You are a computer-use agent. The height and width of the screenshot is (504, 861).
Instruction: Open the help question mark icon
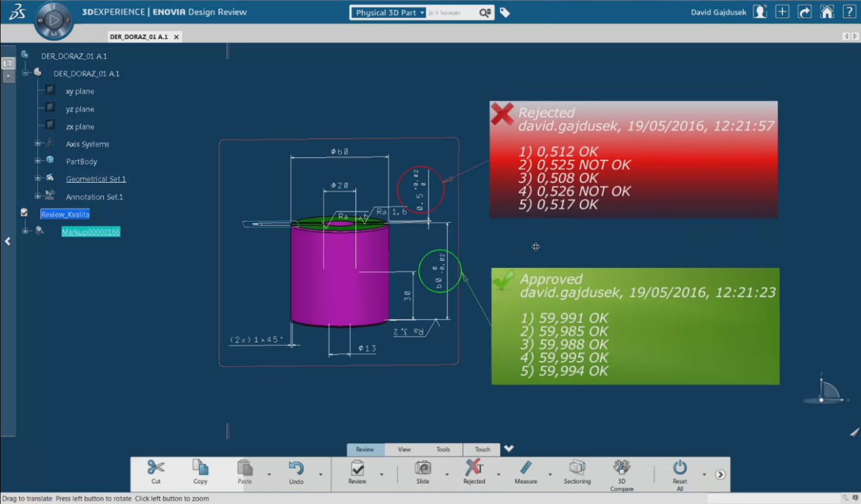click(x=848, y=12)
